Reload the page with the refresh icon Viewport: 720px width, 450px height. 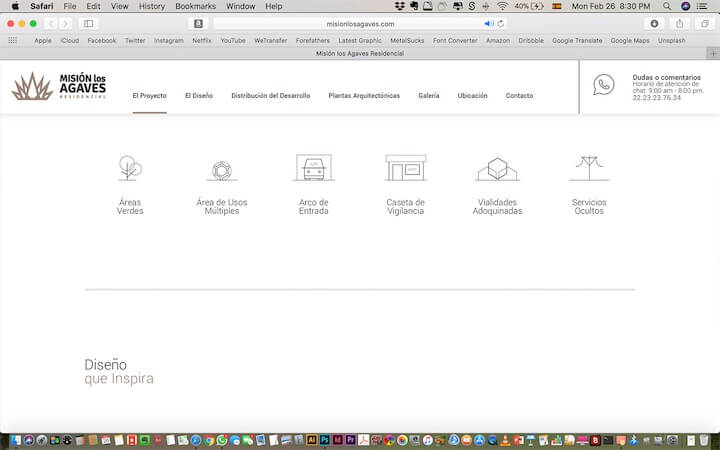click(501, 23)
